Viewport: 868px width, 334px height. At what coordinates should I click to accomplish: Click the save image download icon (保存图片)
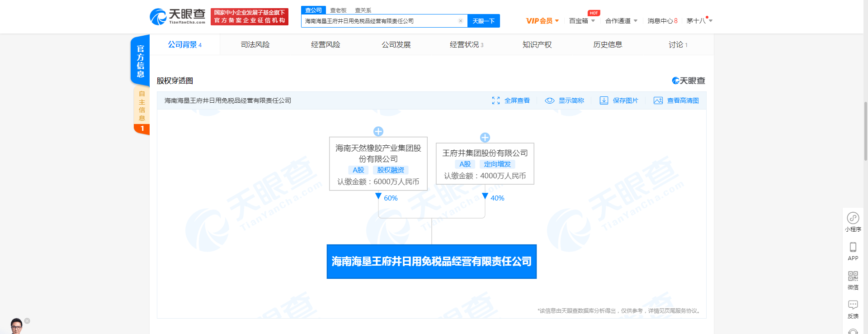[604, 100]
